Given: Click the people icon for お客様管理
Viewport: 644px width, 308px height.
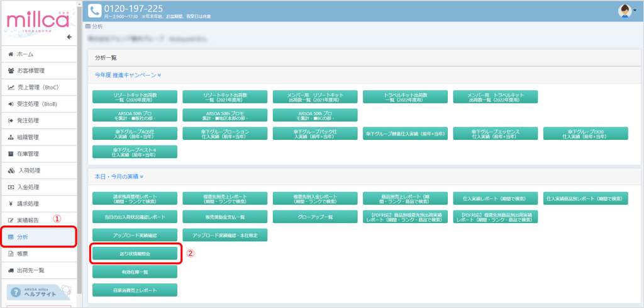Looking at the screenshot, I should [x=11, y=71].
